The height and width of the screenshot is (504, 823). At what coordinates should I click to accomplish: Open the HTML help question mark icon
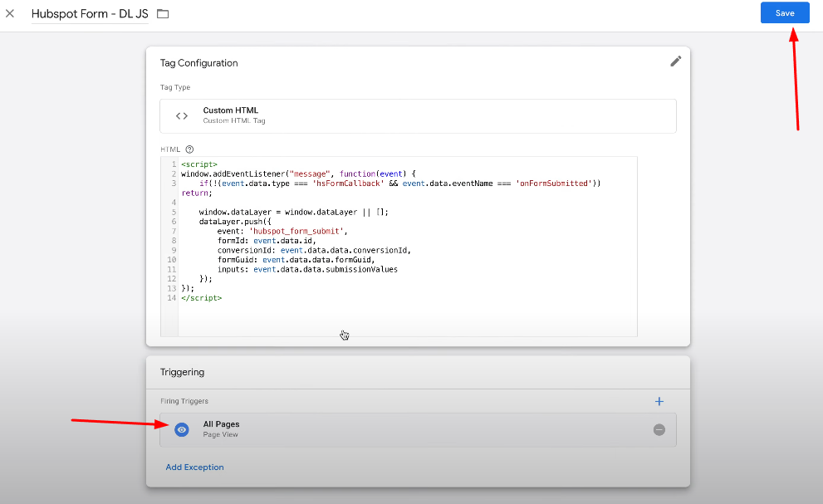point(189,149)
